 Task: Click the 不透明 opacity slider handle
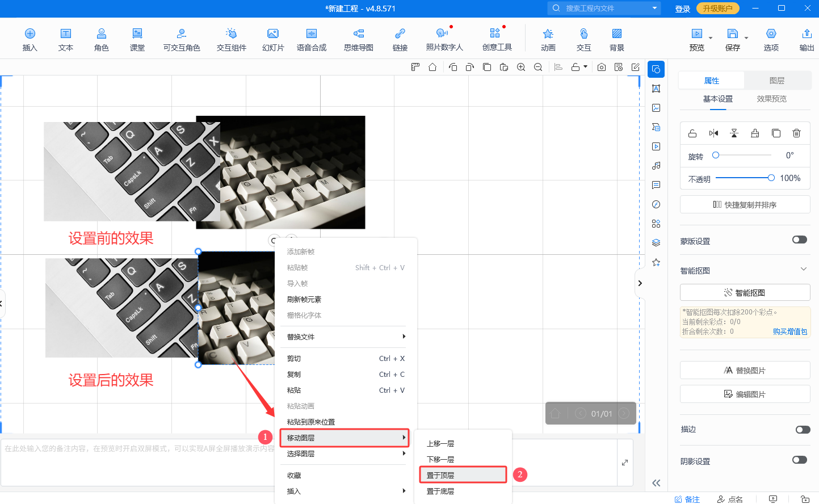tap(771, 178)
